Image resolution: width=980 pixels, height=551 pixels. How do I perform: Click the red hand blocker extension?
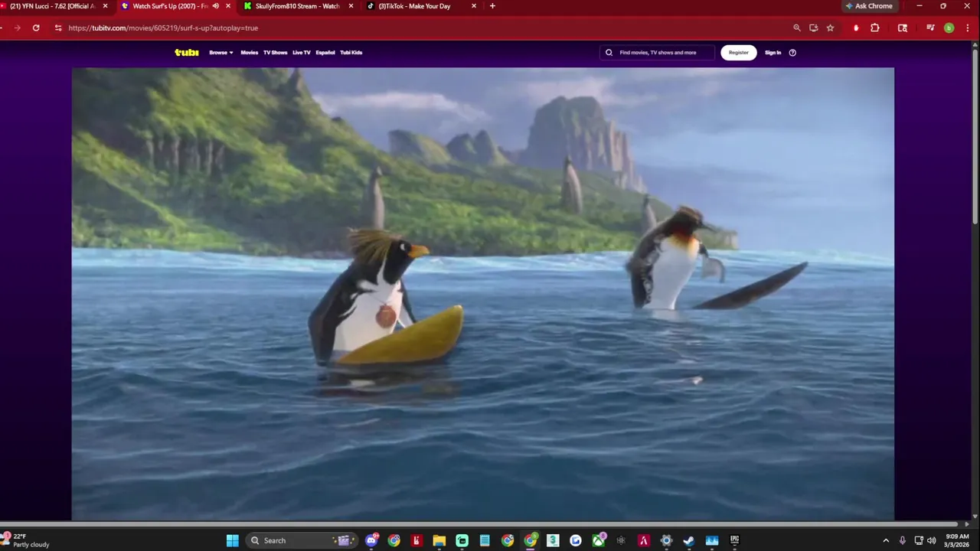856,28
